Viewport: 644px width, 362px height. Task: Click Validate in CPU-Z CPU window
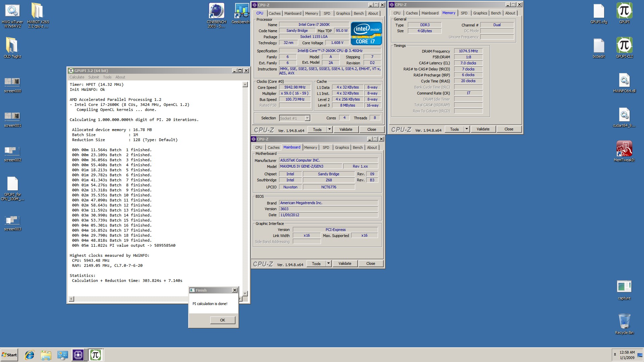click(x=346, y=129)
